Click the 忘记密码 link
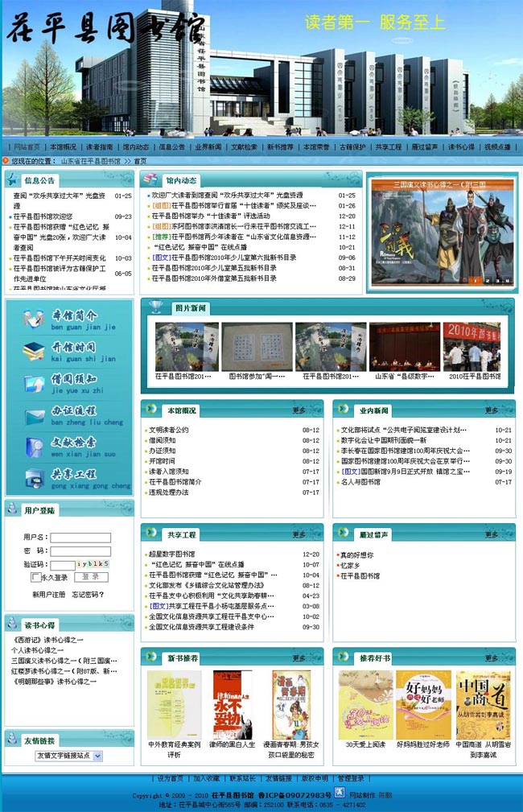Image resolution: width=523 pixels, height=812 pixels. 89,595
